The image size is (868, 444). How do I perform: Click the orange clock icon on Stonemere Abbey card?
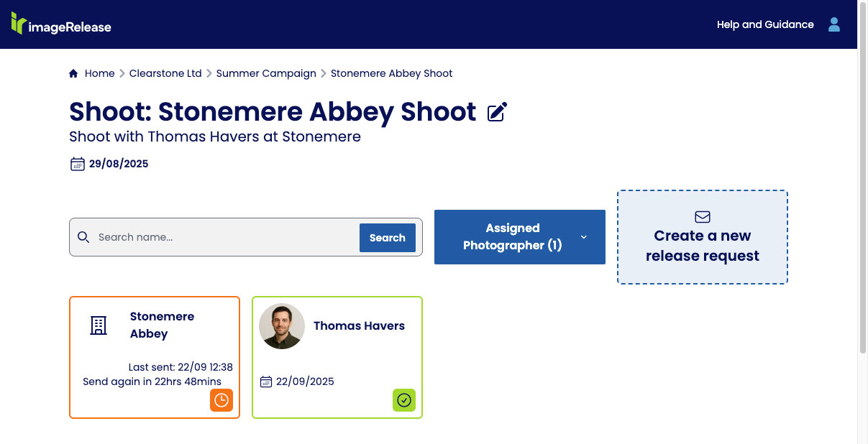pyautogui.click(x=221, y=400)
